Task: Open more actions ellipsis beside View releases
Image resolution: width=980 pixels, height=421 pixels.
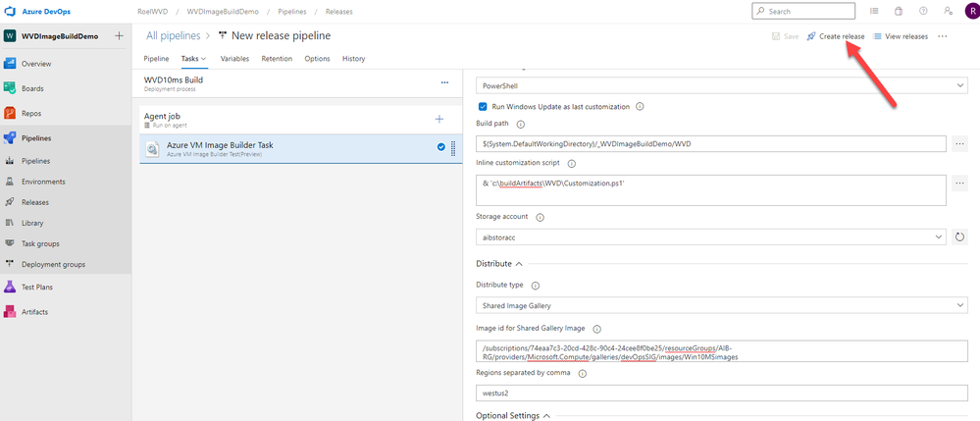Action: click(942, 36)
